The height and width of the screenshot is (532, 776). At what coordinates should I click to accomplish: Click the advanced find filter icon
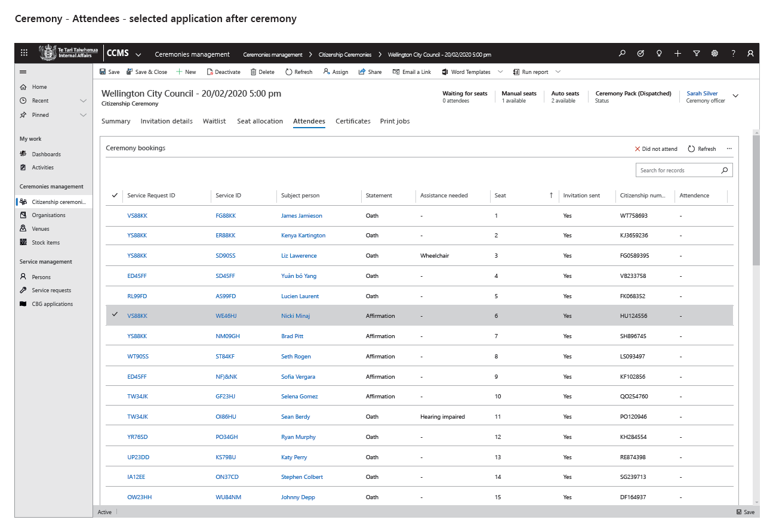pos(696,53)
